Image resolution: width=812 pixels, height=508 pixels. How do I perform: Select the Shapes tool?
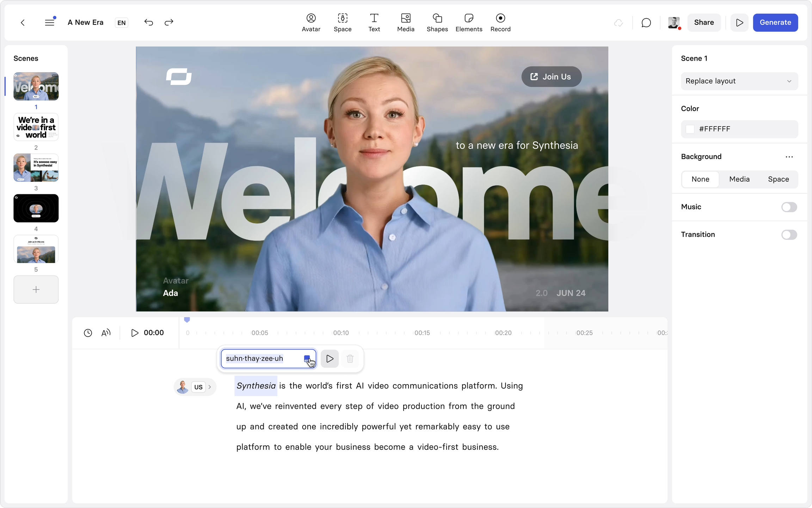pyautogui.click(x=437, y=23)
